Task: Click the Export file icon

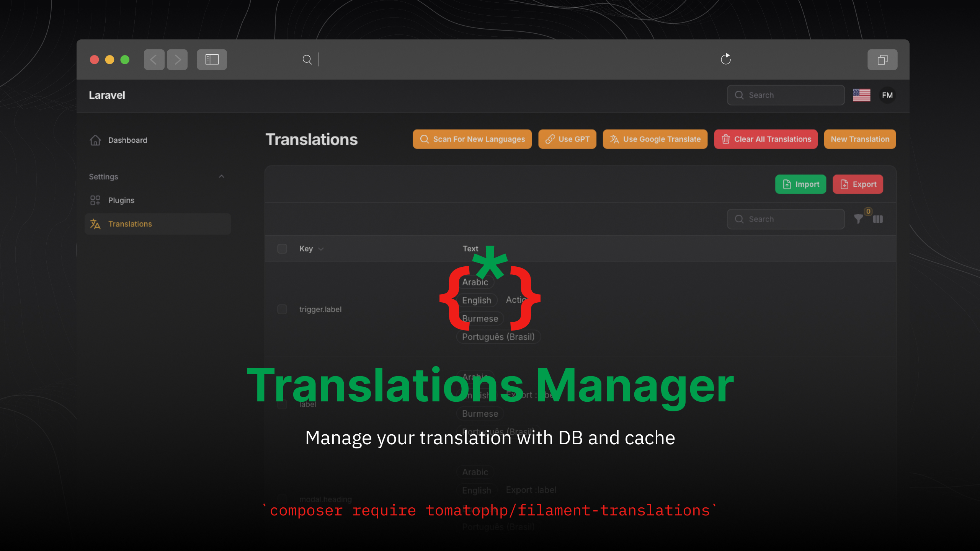Action: click(x=844, y=184)
